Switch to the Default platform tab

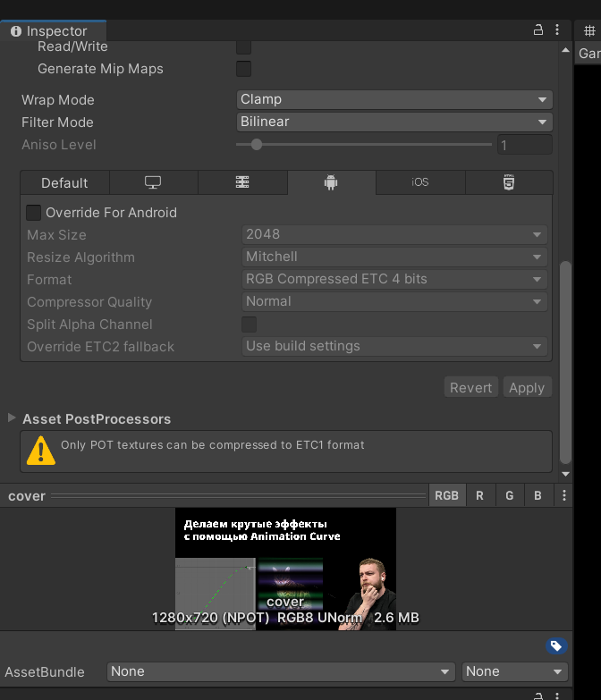64,182
